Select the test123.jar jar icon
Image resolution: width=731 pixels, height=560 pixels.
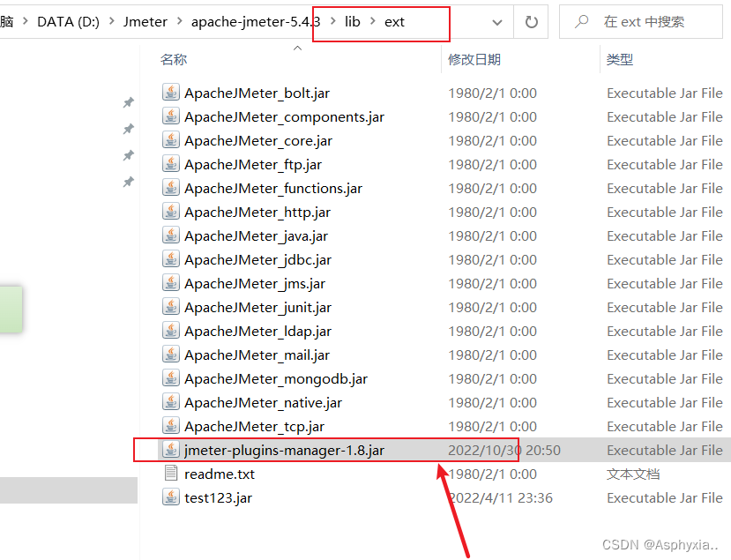coord(170,497)
